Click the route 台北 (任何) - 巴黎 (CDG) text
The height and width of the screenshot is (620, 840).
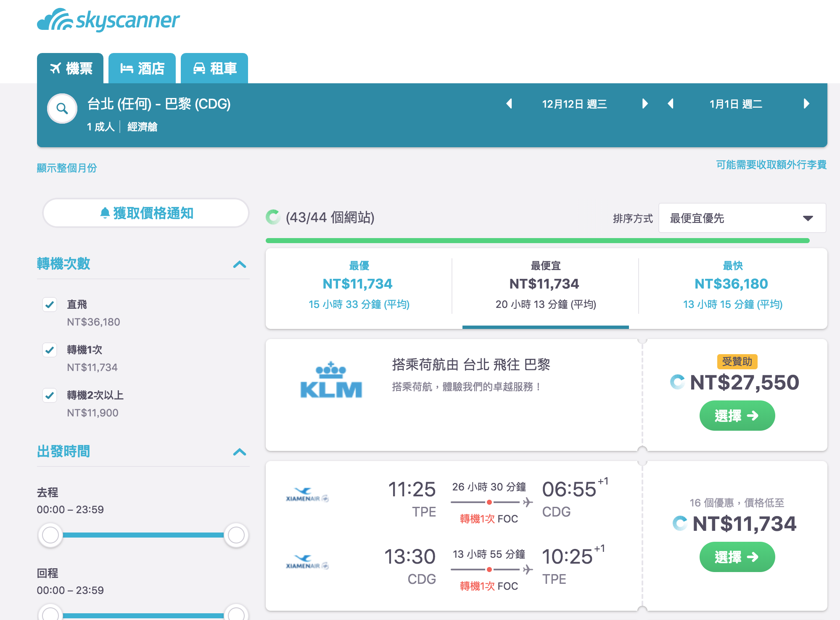(159, 104)
